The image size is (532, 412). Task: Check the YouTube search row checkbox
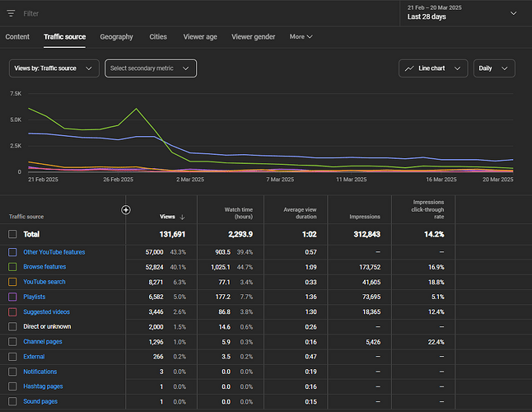12,282
